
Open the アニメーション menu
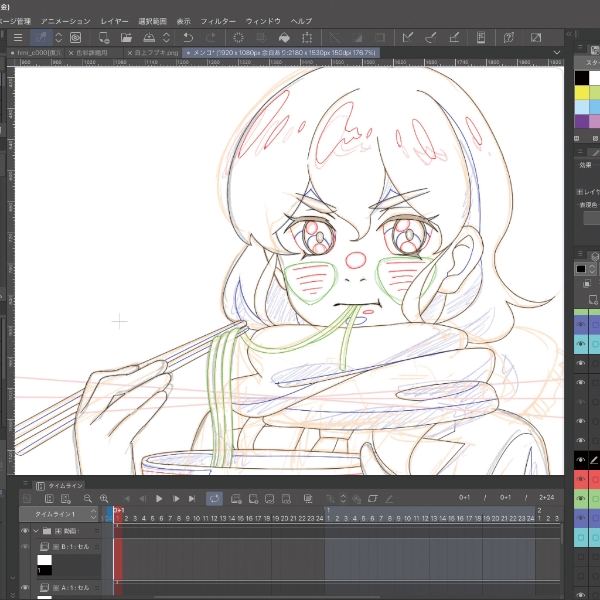pos(65,21)
